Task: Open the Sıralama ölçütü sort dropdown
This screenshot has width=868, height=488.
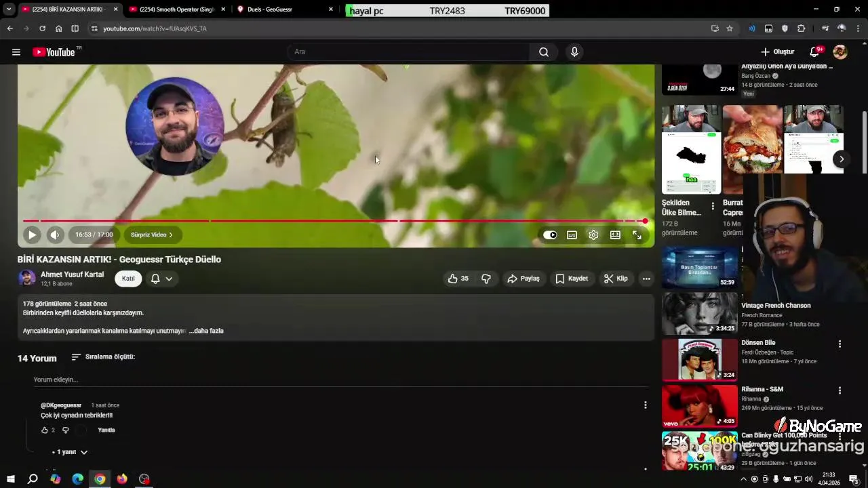Action: click(x=103, y=357)
